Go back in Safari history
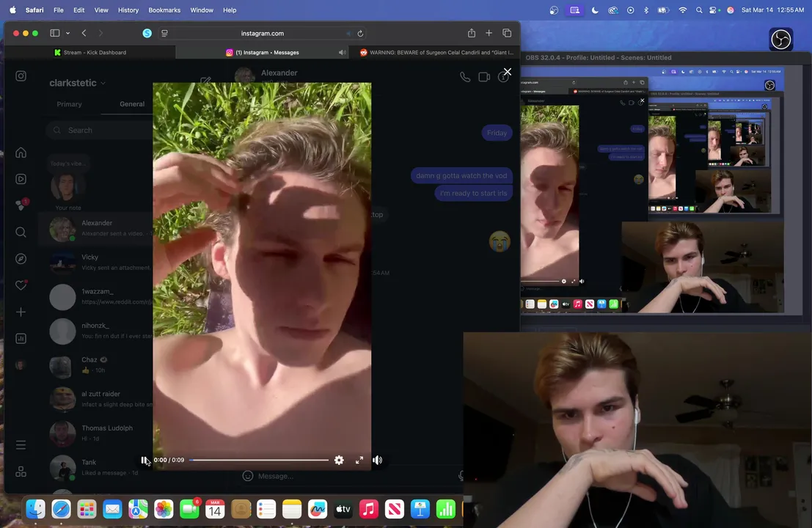Image resolution: width=812 pixels, height=528 pixels. click(84, 33)
